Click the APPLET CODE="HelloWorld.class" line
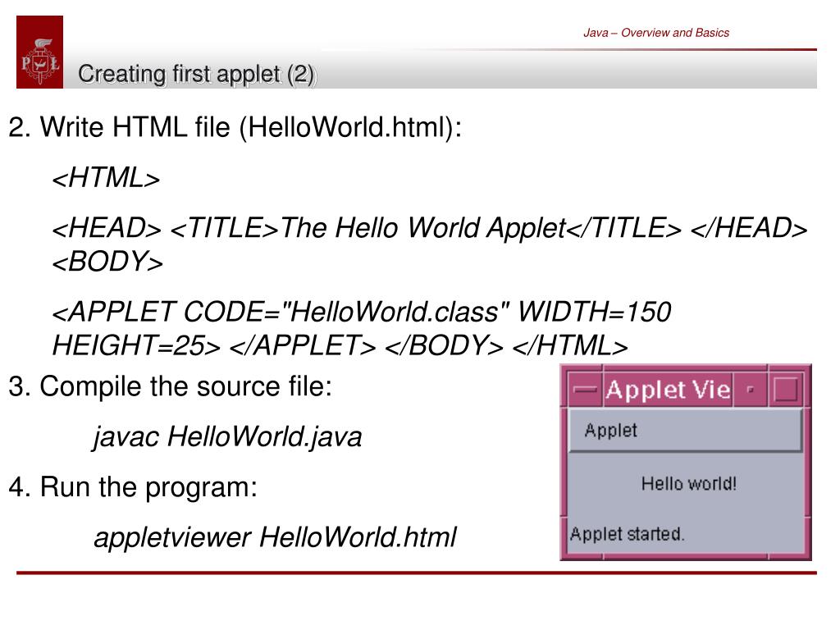 (x=362, y=312)
